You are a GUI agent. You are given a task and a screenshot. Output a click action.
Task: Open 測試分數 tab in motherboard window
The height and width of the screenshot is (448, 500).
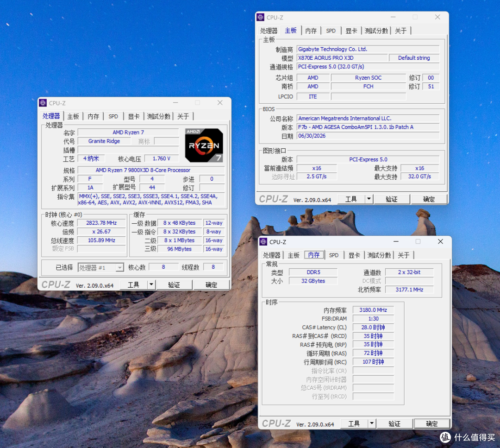click(376, 31)
